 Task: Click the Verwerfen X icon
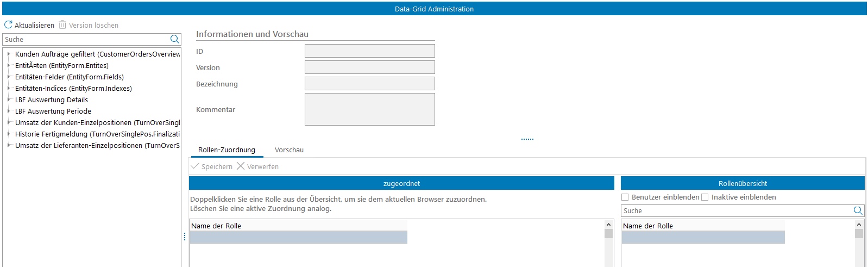click(x=241, y=166)
